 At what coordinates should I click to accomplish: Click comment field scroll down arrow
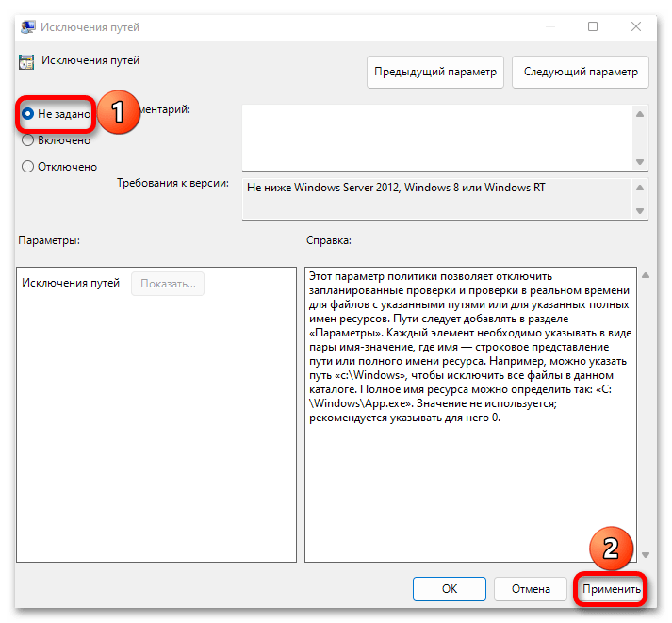tap(640, 162)
